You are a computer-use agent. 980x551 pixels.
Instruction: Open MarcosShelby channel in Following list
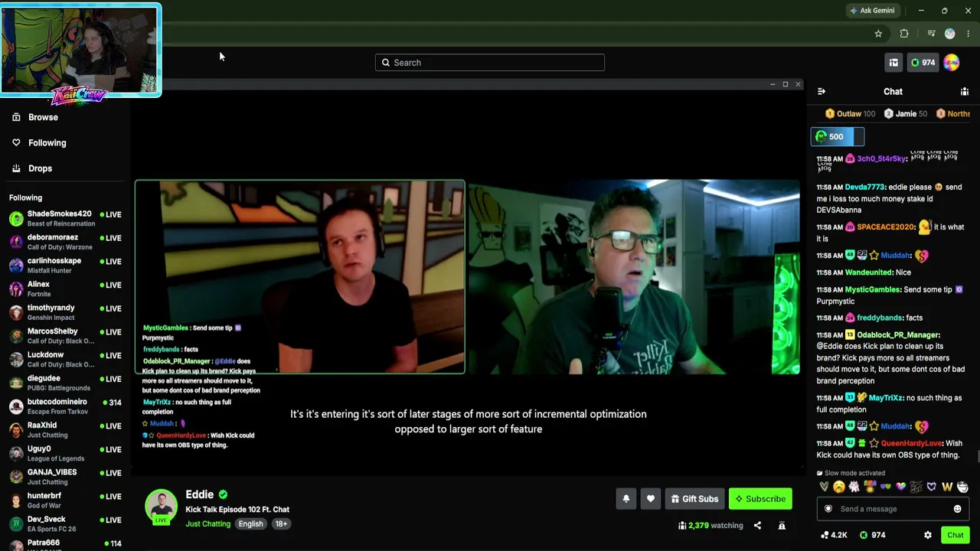click(66, 336)
